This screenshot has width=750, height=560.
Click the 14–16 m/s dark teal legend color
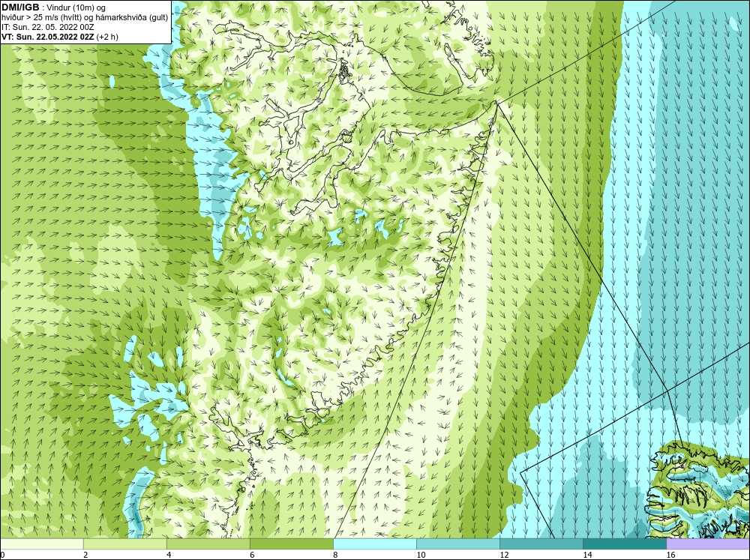pyautogui.click(x=625, y=544)
